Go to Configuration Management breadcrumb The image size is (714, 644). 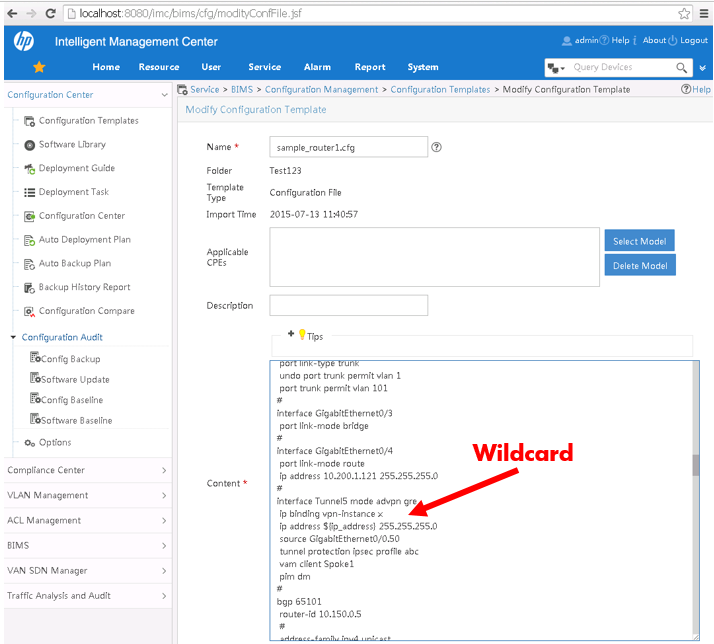(x=321, y=90)
